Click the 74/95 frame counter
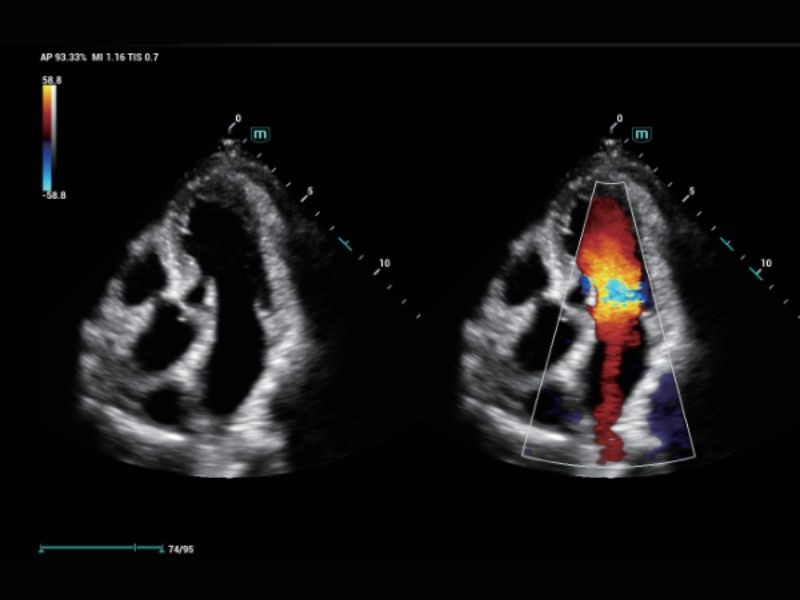 [181, 549]
